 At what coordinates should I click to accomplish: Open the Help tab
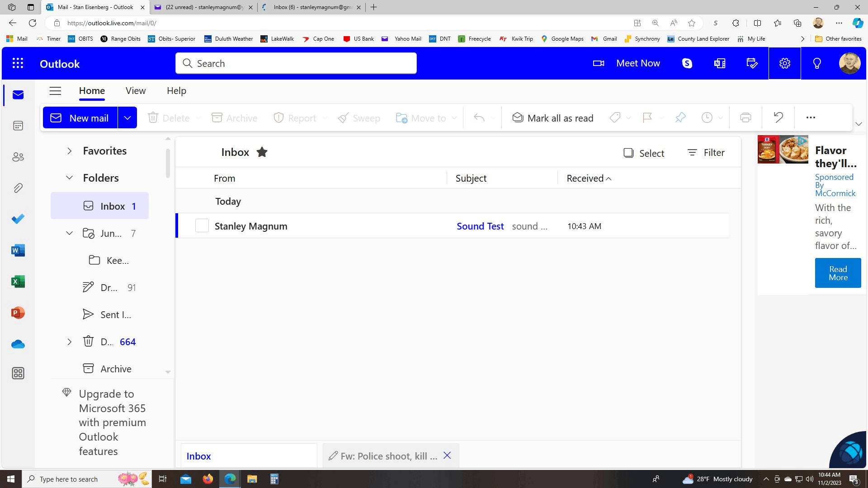point(176,91)
